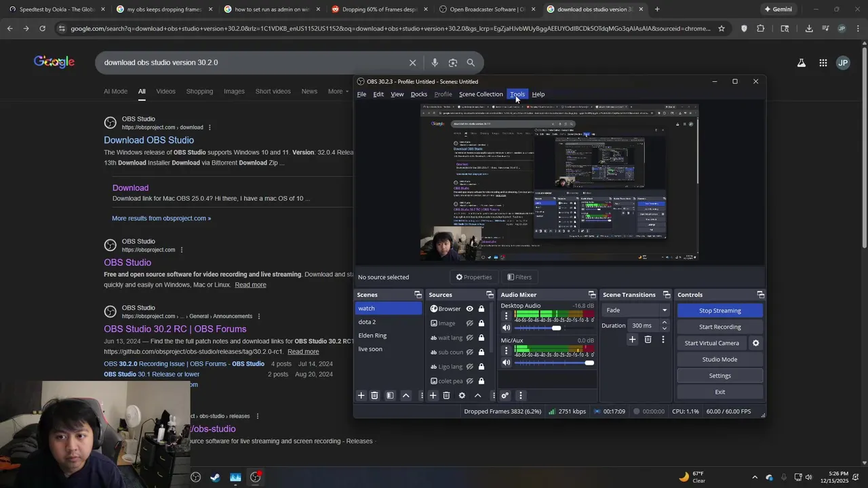
Task: Remove transition with trash icon
Action: tap(648, 340)
